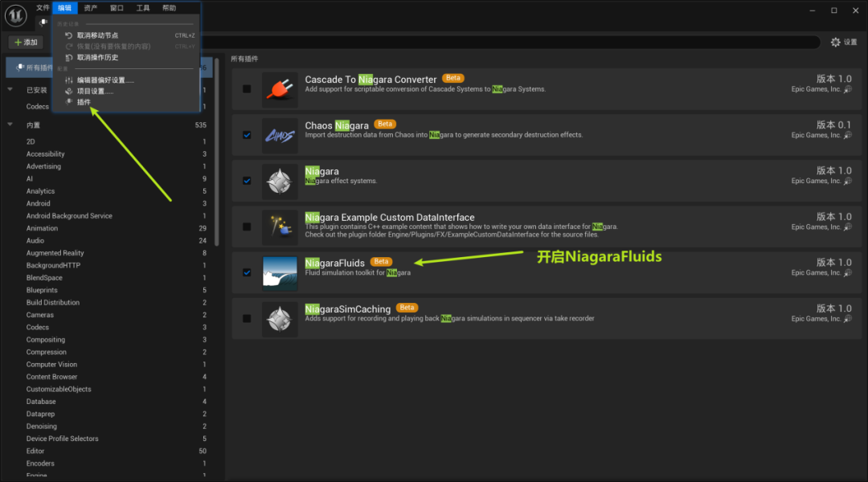Viewport: 868px width, 482px height.
Task: Click the Unreal Engine logo icon
Action: click(15, 15)
